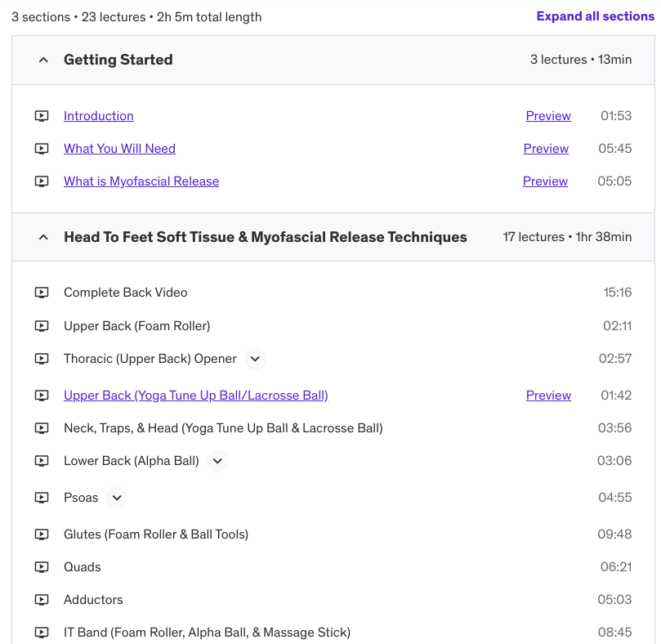Image resolution: width=661 pixels, height=644 pixels.
Task: Collapse the Getting Started section
Action: [x=43, y=60]
